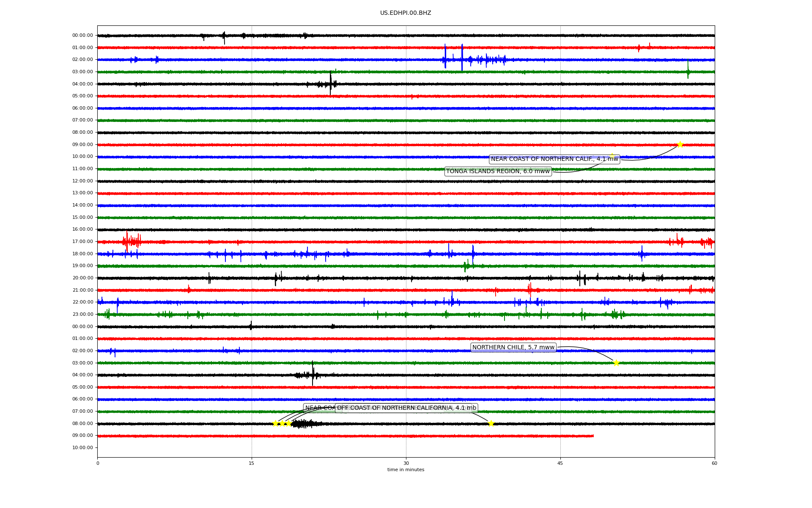Select the TONGA ISLANDS REGION, 6.0 mww label

click(x=498, y=171)
